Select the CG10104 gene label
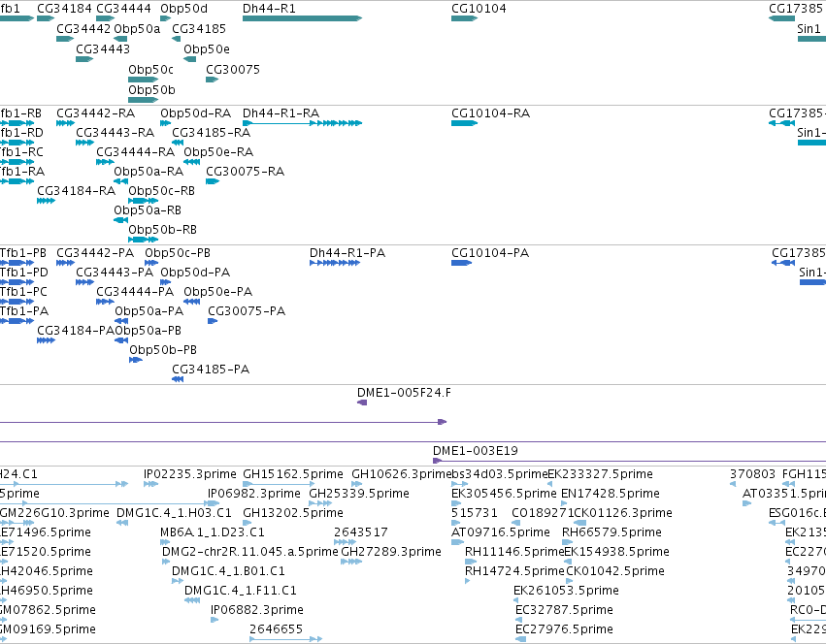This screenshot has width=826, height=644. (x=479, y=9)
